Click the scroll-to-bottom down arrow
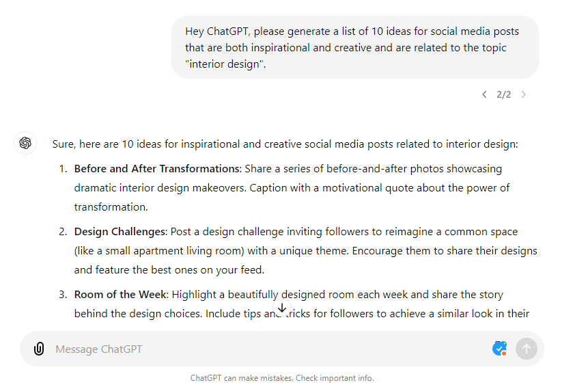Screen dimensions: 588x387 (x=282, y=308)
